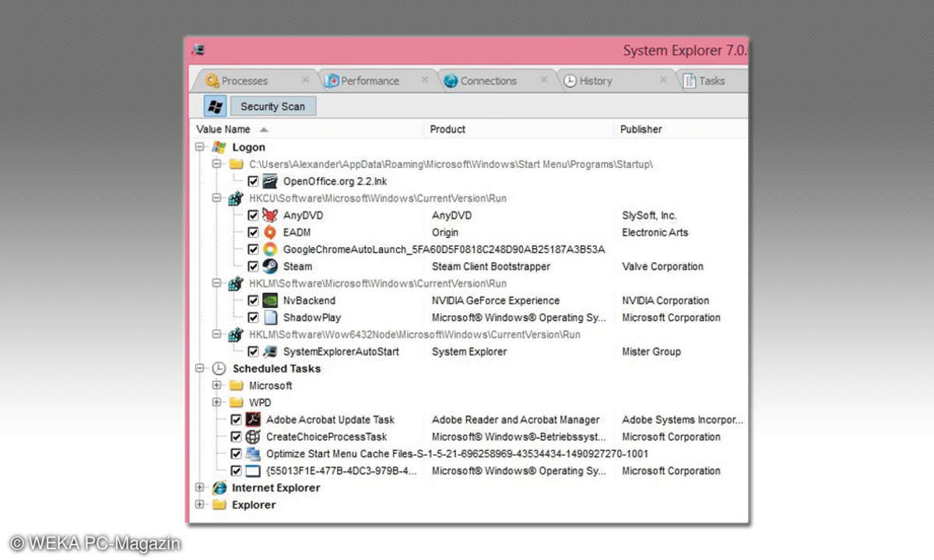Uncheck Adobe Acrobat Update Task checkbox
Viewport: 934px width, 560px height.
point(236,420)
